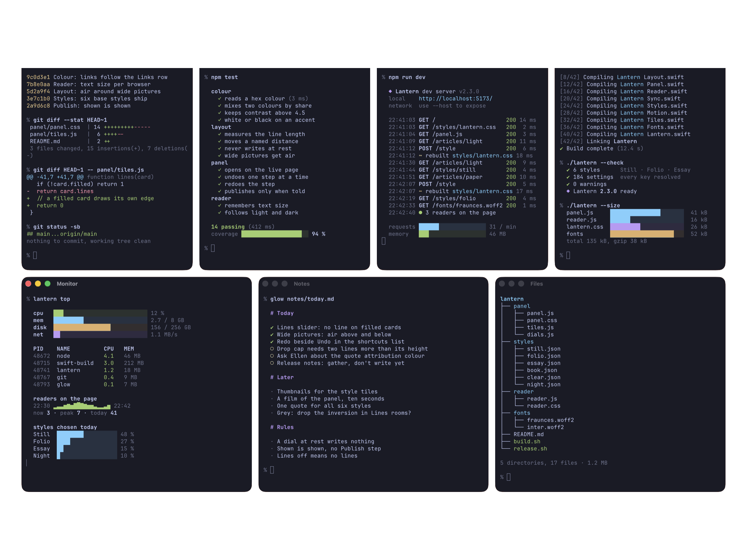Click the coverage progress bar in npm test

tap(275, 234)
